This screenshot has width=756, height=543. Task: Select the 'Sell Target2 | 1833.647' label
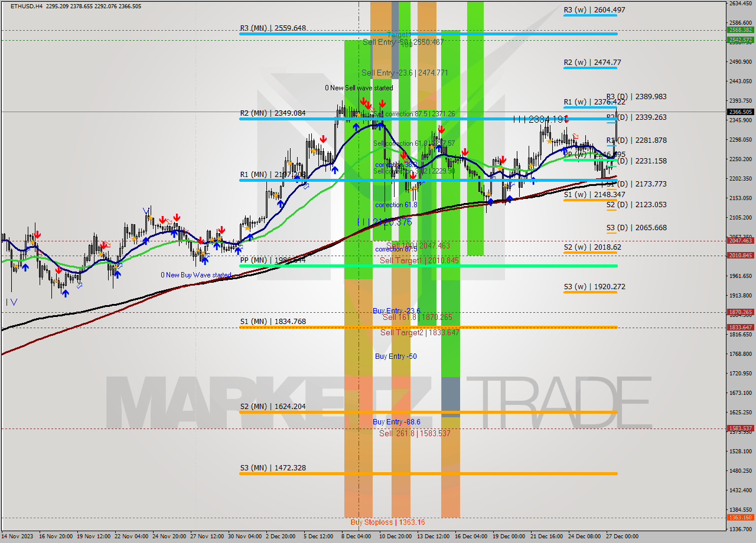[x=420, y=332]
